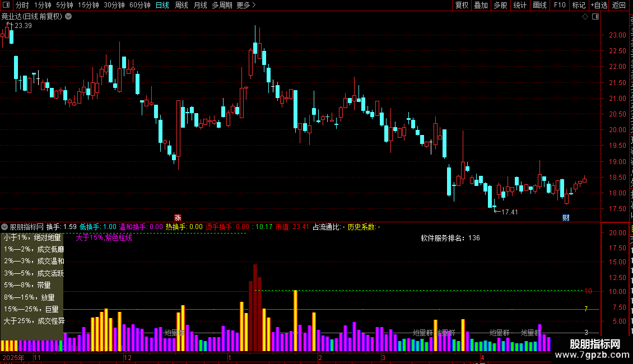Screen dimensions: 633x364
Task: Open the F10 company info
Action: pos(560,5)
